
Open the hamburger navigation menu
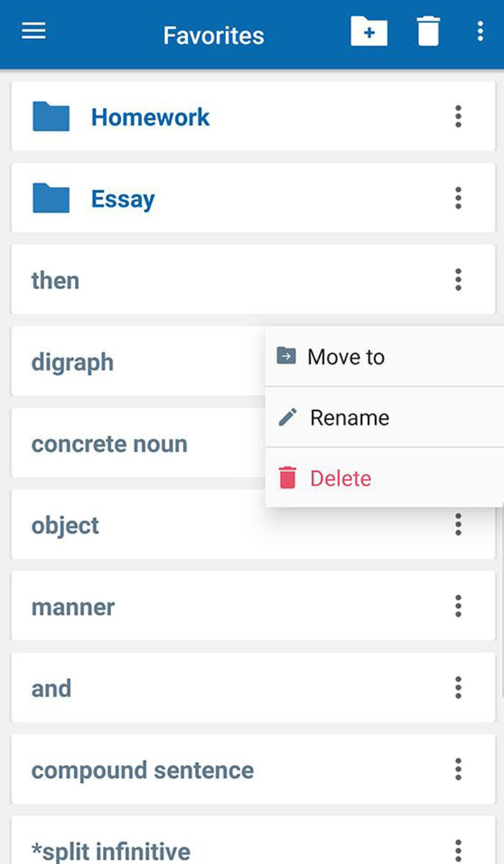[34, 32]
